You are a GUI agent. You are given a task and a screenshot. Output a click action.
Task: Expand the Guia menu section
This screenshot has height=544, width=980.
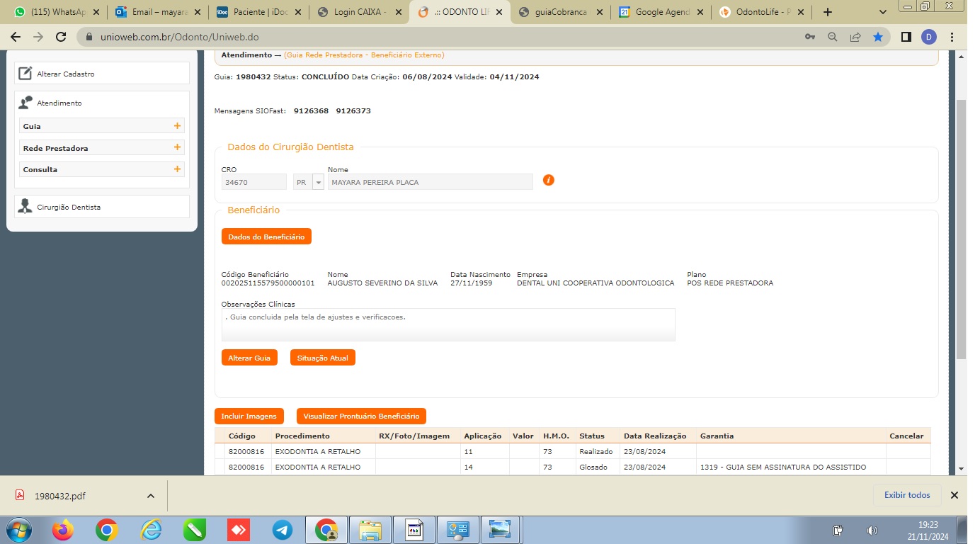coord(177,126)
